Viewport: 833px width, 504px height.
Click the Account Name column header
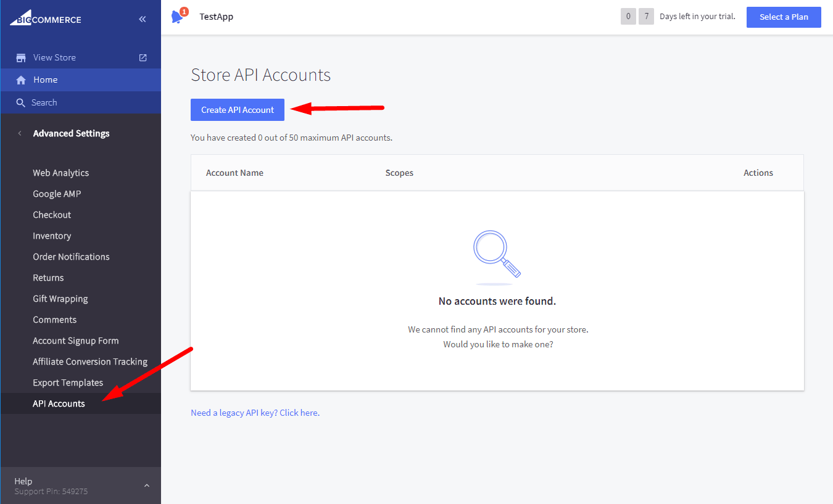(234, 173)
